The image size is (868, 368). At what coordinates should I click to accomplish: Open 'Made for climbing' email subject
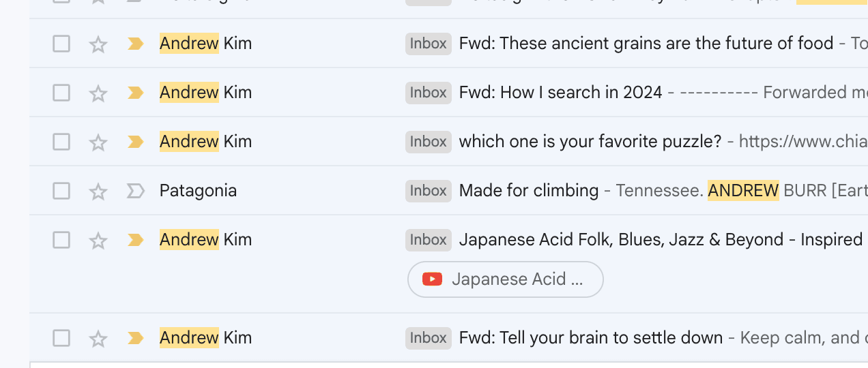point(529,191)
